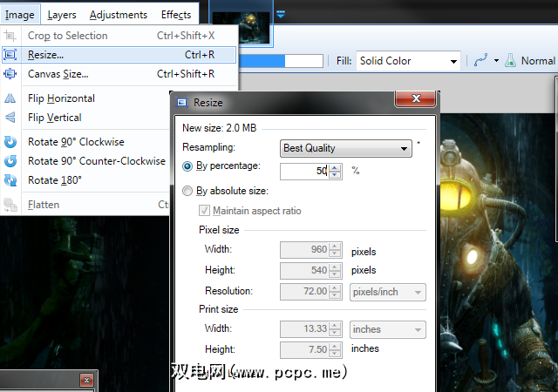Click the Resize dialog title icon
The image size is (558, 392).
coord(181,103)
